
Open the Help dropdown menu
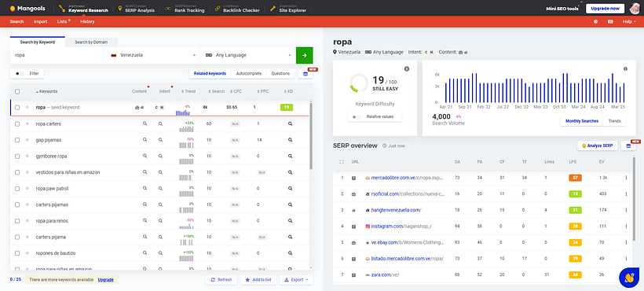click(x=629, y=21)
